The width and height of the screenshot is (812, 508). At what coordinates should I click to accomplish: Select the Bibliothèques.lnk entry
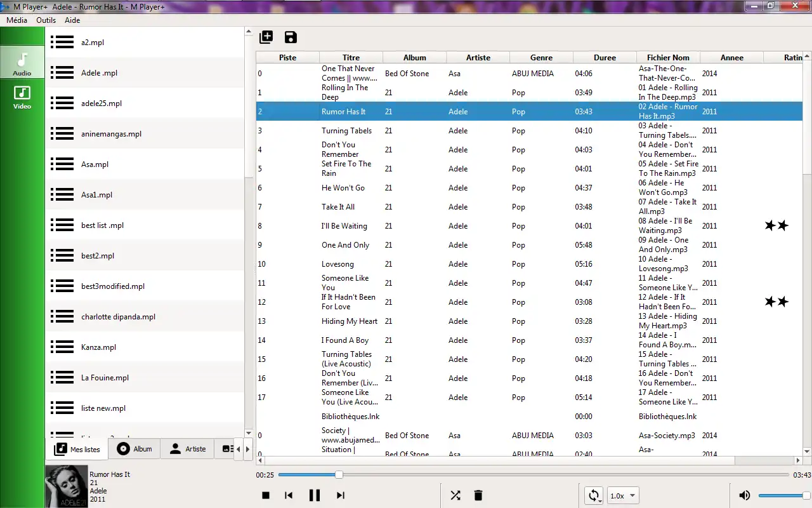(x=529, y=416)
